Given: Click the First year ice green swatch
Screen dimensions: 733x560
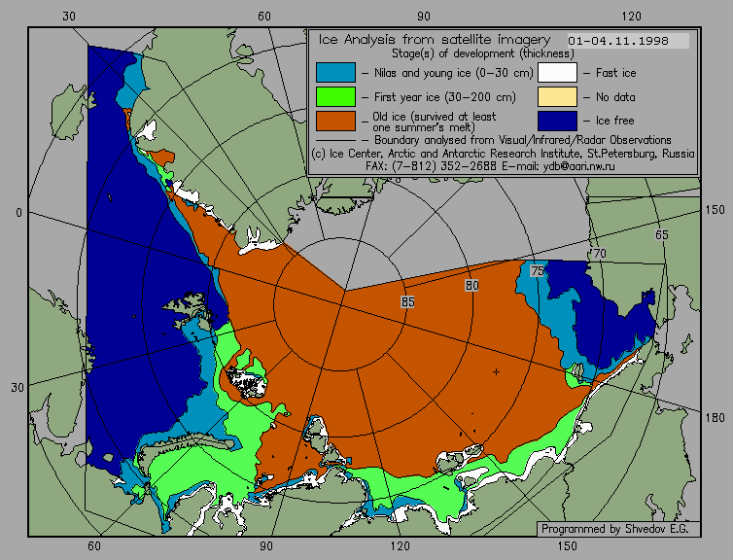Looking at the screenshot, I should pyautogui.click(x=335, y=97).
